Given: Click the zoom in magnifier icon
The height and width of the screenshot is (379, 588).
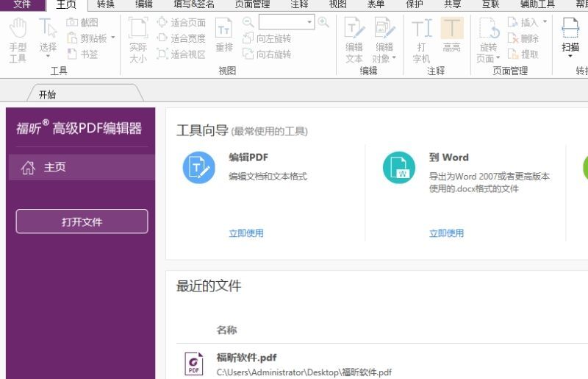Looking at the screenshot, I should (x=323, y=23).
